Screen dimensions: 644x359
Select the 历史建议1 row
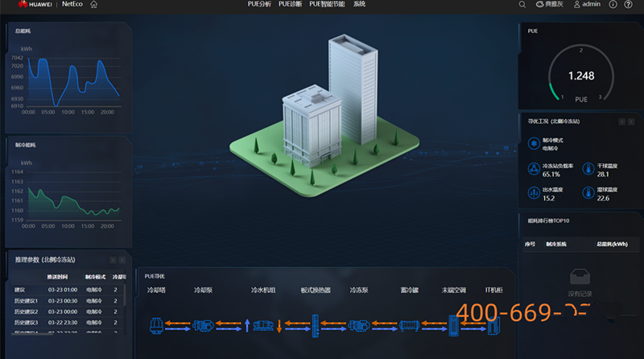pyautogui.click(x=67, y=301)
